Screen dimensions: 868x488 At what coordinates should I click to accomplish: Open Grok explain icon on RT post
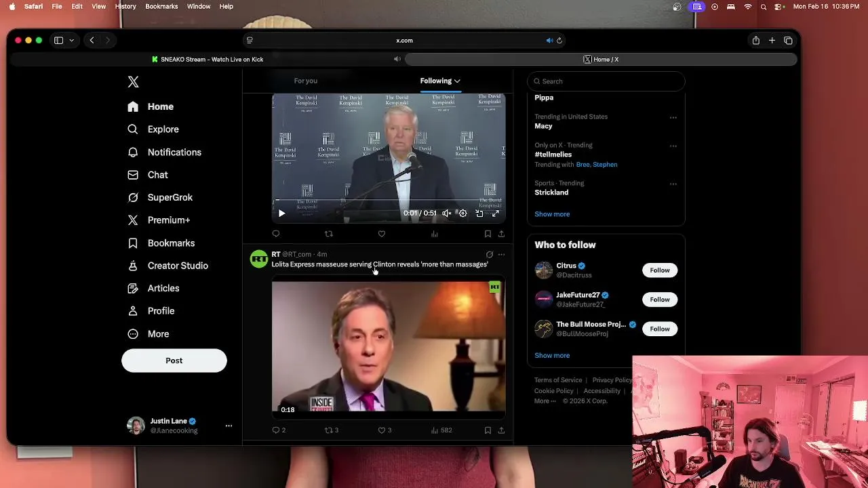490,255
